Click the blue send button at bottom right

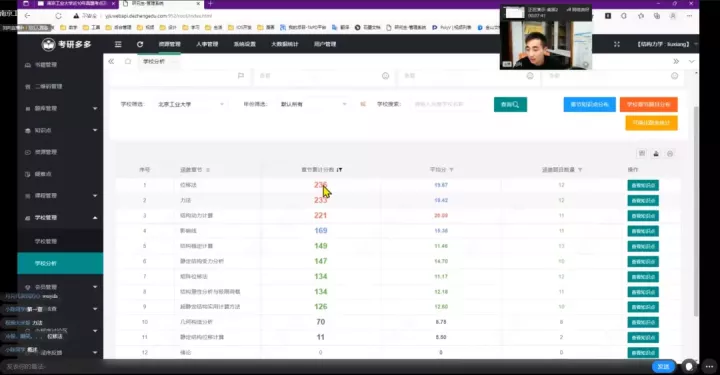(x=663, y=366)
